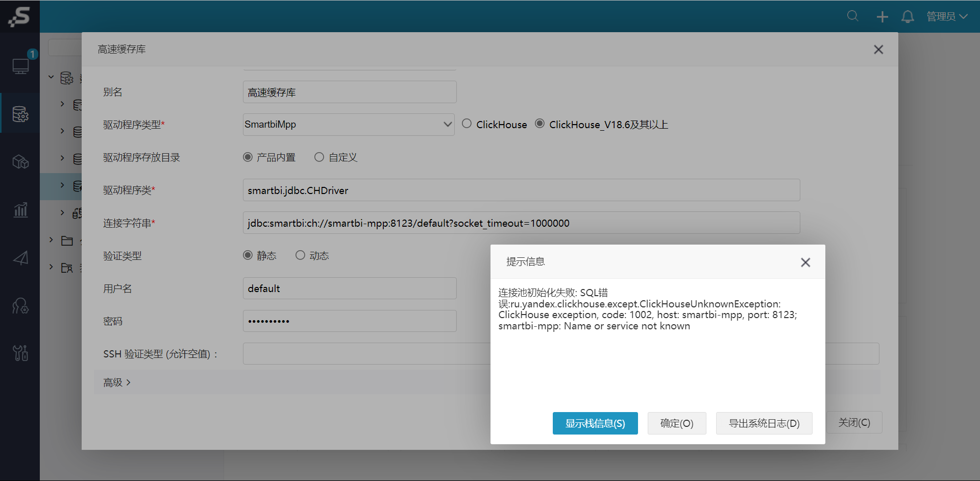Expand the 高级 advanced section
The image size is (980, 481).
(x=117, y=382)
